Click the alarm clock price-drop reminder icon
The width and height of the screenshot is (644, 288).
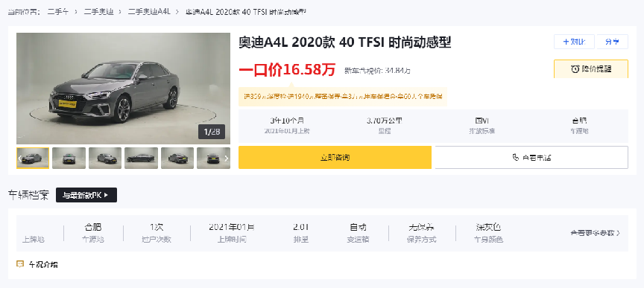[x=575, y=69]
